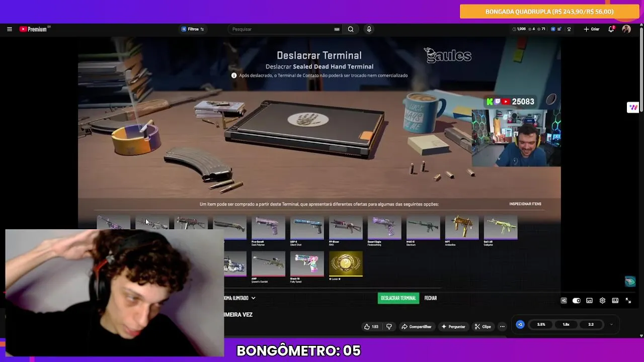Screen dimensions: 644x362
Task: Click INSPECIONAR ITENS link
Action: click(525, 204)
